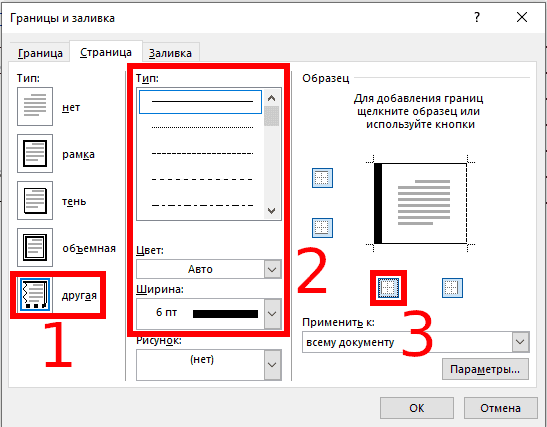Viewport: 547px width, 427px height.
Task: Choose the "другая" custom border preset
Action: pos(35,294)
